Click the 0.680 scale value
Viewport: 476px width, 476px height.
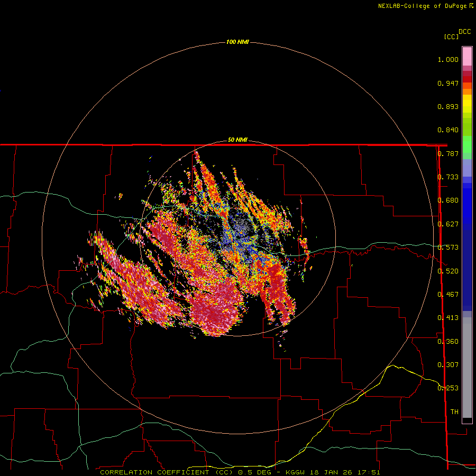pos(448,200)
